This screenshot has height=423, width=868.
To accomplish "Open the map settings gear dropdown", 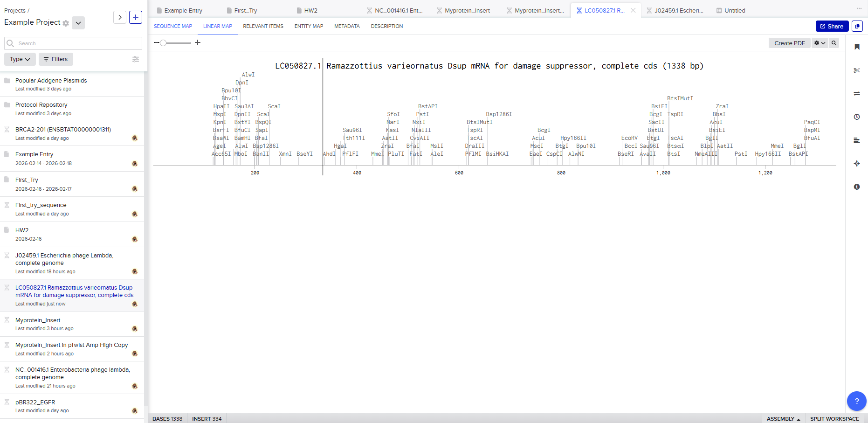I will pyautogui.click(x=820, y=43).
